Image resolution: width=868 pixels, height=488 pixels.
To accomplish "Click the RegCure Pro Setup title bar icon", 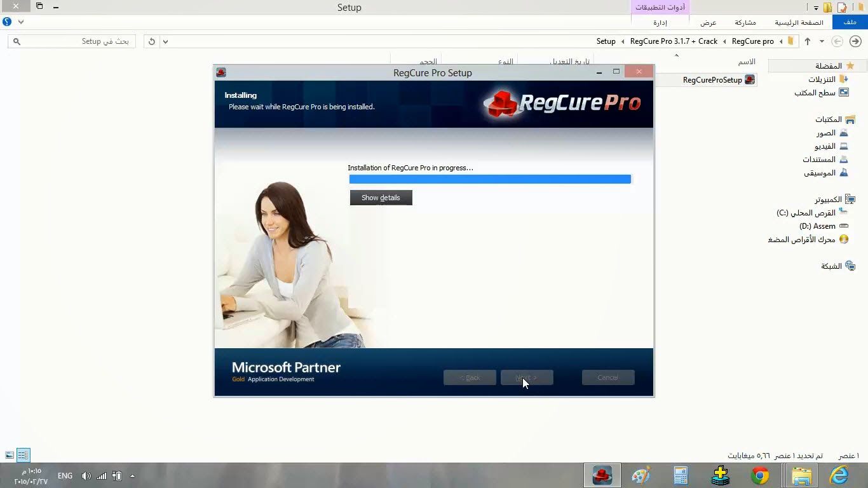I will [x=221, y=72].
